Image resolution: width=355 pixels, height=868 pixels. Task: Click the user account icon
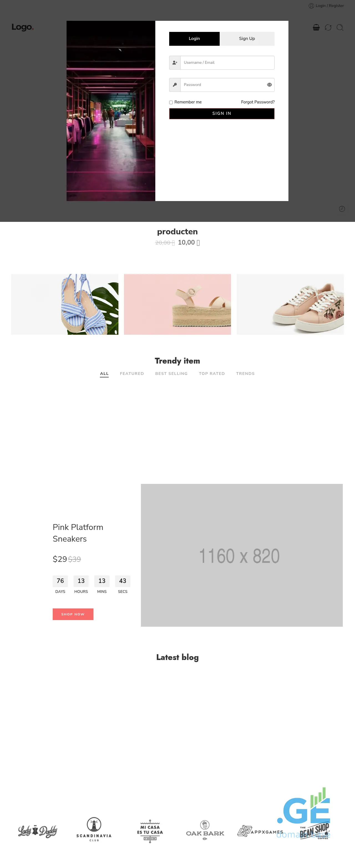[x=311, y=6]
